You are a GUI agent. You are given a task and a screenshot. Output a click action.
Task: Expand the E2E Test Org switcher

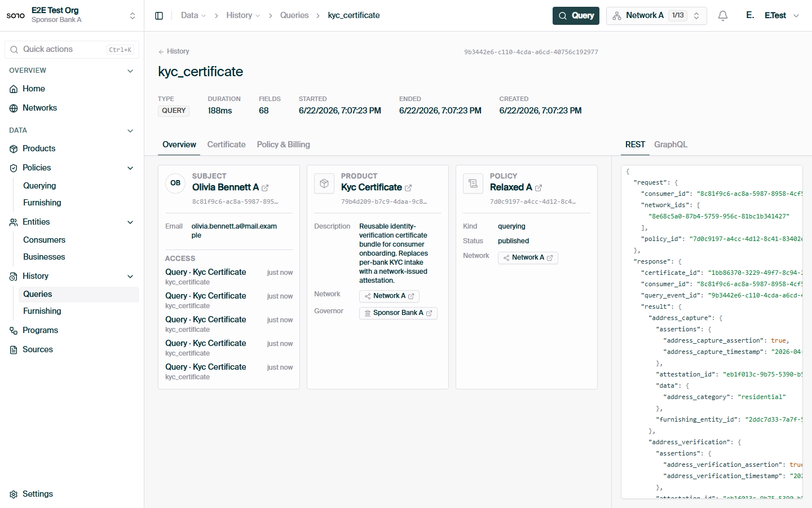click(x=133, y=16)
